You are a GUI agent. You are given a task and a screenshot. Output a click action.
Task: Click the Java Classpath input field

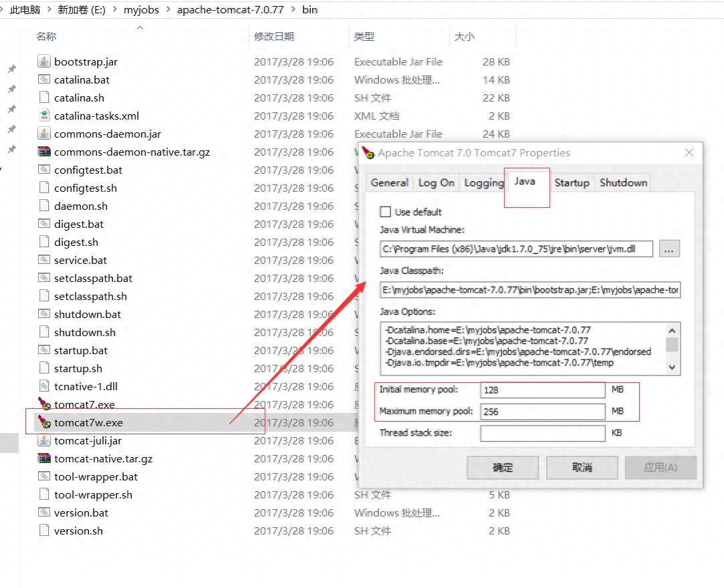pyautogui.click(x=530, y=290)
